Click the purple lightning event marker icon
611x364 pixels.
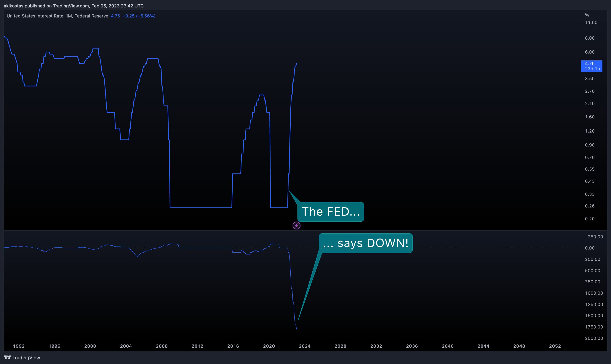(297, 226)
